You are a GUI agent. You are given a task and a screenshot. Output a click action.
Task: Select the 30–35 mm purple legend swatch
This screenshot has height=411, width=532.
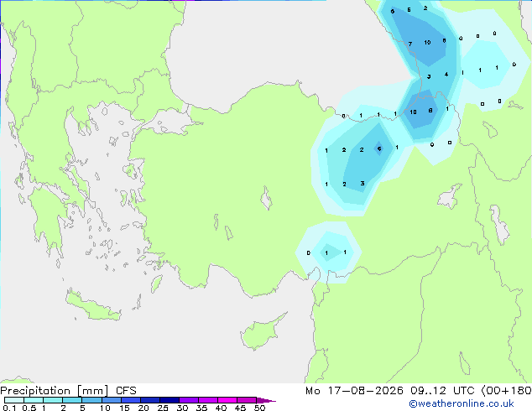pyautogui.click(x=188, y=400)
